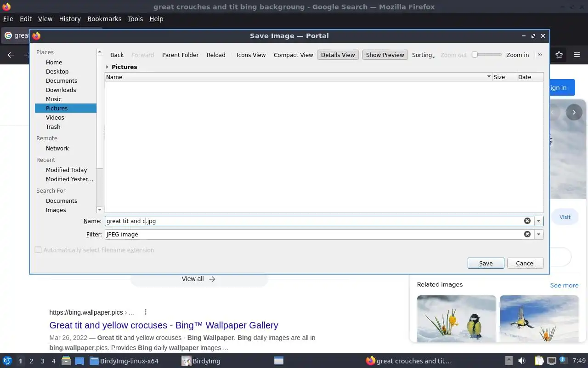Select Desktop in the Places sidebar

[57, 72]
